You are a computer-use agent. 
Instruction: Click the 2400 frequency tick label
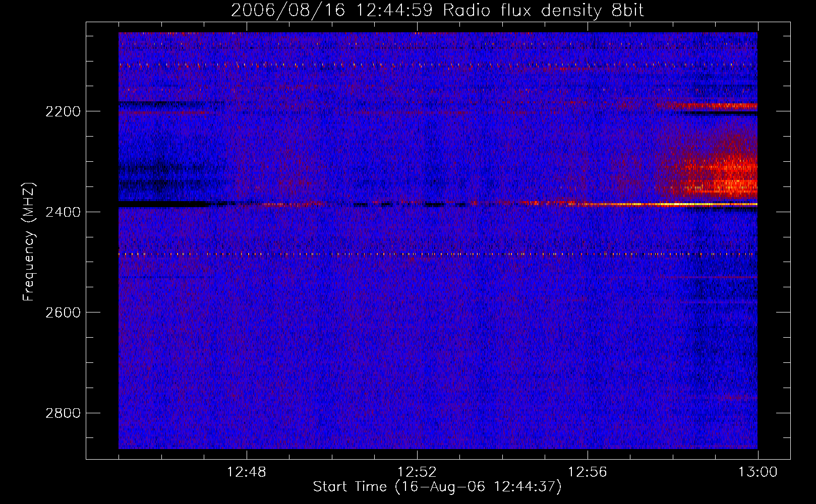[63, 212]
